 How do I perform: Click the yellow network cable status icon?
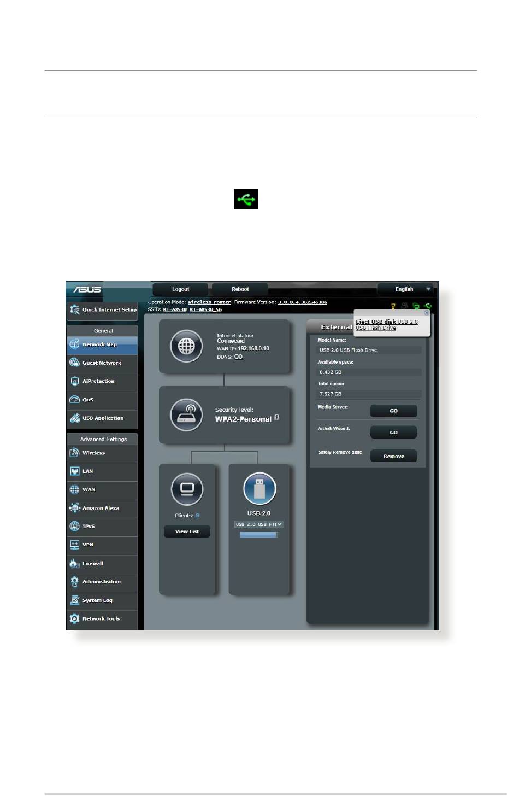point(393,306)
